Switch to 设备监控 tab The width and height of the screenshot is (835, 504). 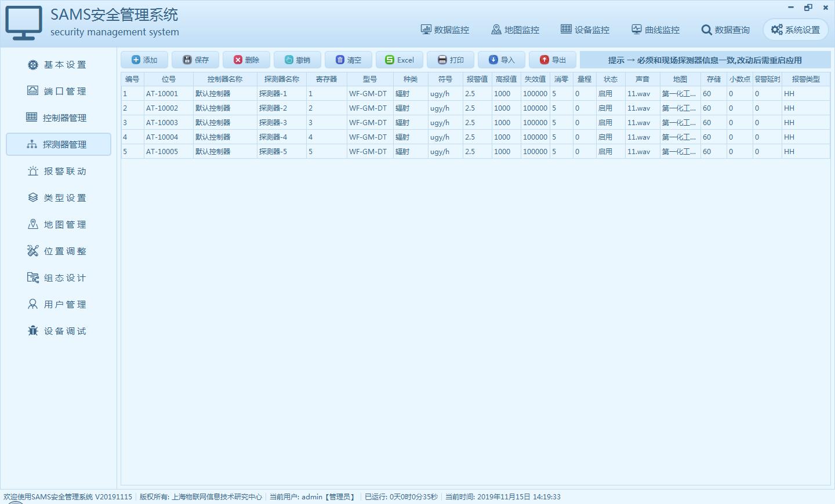click(585, 30)
